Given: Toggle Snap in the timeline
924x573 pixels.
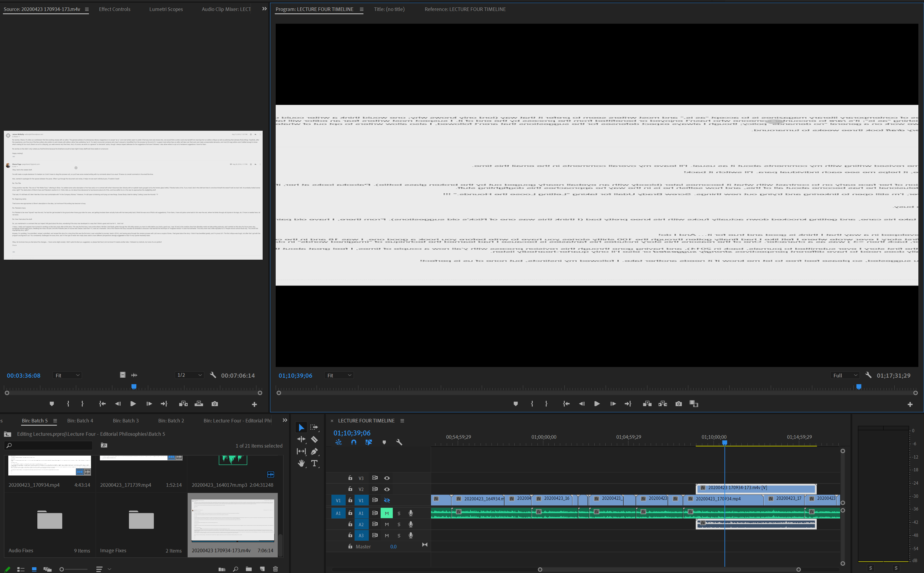Looking at the screenshot, I should 353,442.
